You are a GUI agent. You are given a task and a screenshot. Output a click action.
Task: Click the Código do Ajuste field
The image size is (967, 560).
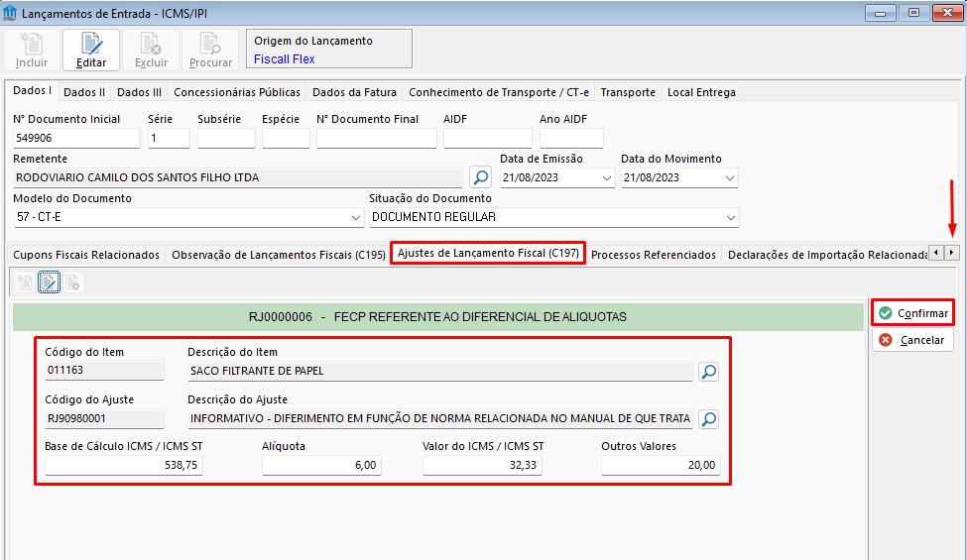point(104,418)
